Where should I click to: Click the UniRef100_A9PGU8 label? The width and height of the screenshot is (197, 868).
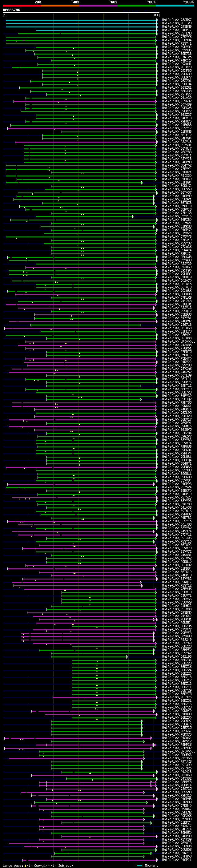(x=176, y=446)
